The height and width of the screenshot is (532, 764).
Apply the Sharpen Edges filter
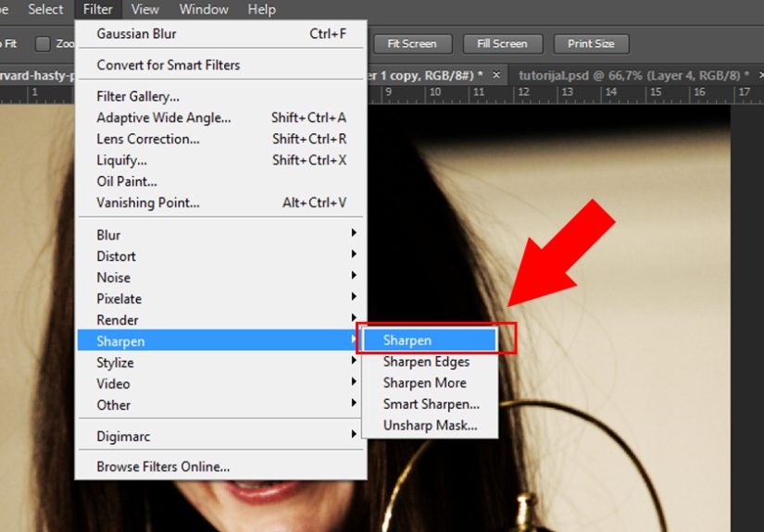(430, 362)
